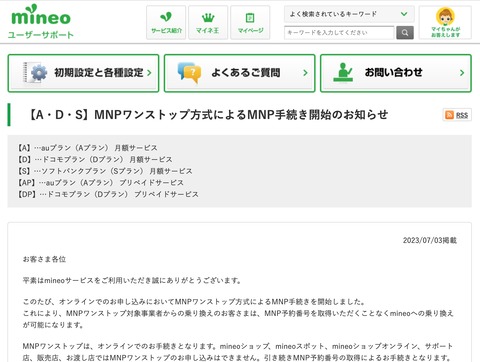
Task: Click chevron on よくあるご質問 button
Action: click(x=305, y=73)
